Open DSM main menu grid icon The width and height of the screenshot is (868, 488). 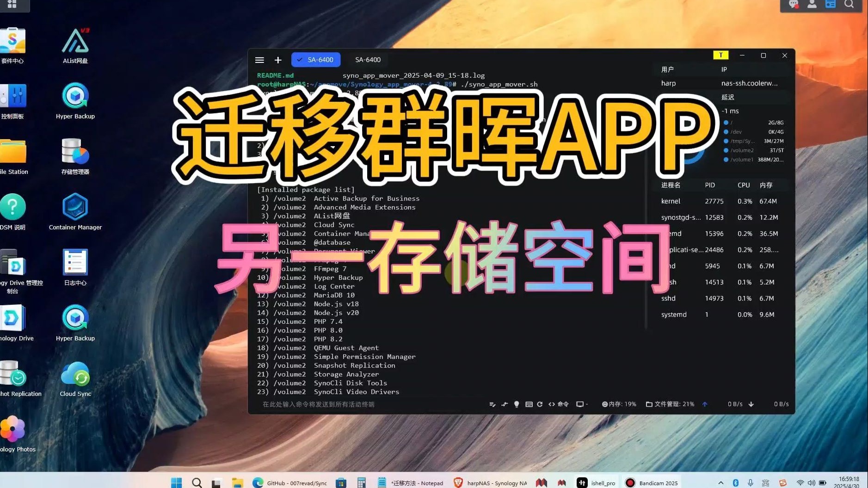[12, 4]
